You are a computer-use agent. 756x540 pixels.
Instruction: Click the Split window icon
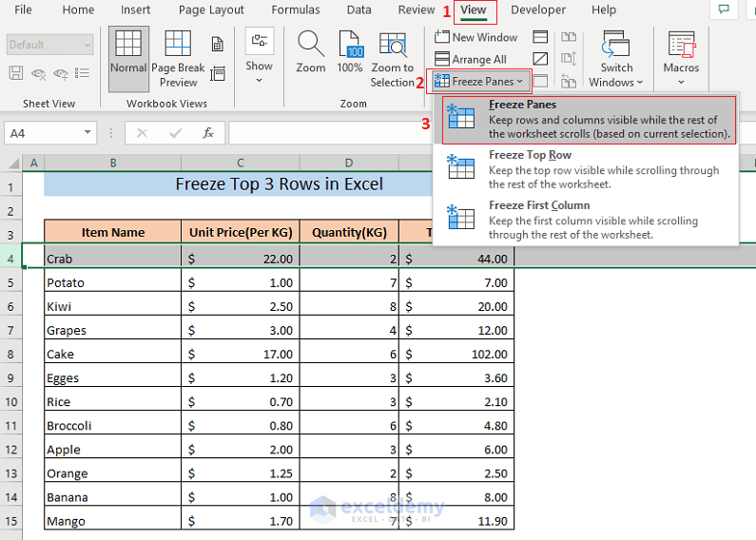pyautogui.click(x=540, y=37)
